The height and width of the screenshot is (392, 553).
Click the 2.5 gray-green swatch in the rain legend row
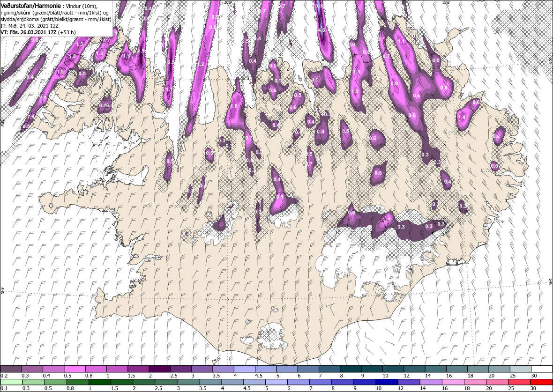(166, 382)
